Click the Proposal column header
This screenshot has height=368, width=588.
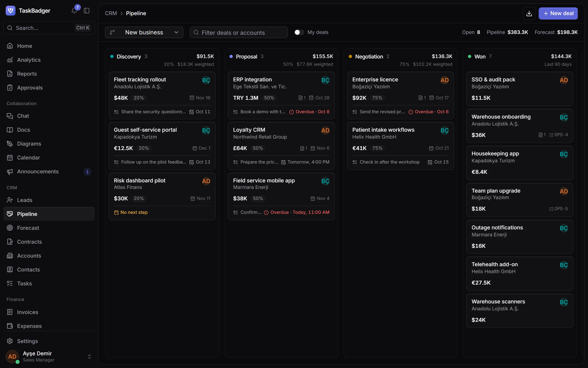pos(281,60)
